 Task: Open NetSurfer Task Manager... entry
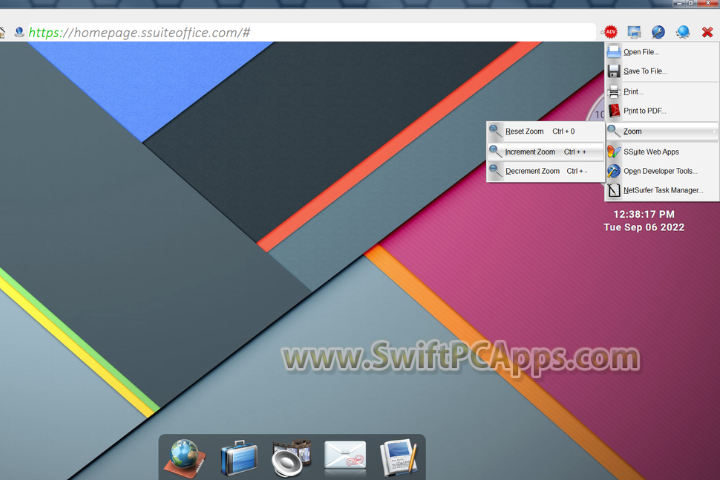pos(662,190)
